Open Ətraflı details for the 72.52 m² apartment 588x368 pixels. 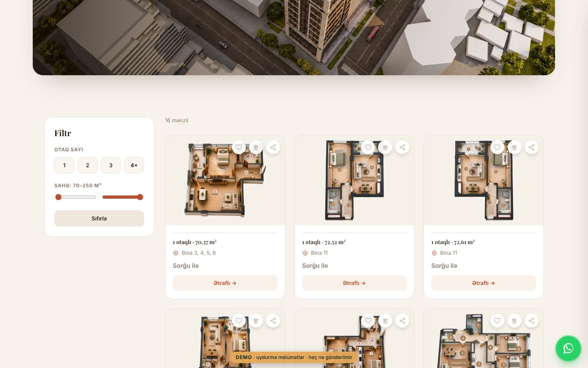[x=354, y=283]
